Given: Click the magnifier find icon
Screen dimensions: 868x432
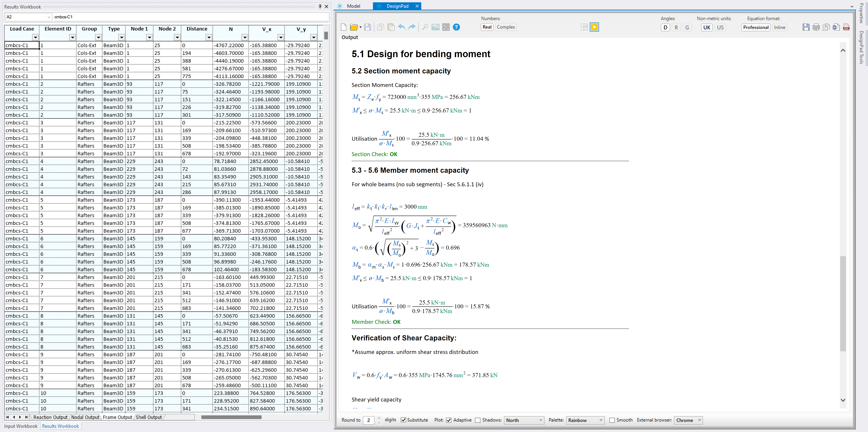Looking at the screenshot, I should 425,27.
